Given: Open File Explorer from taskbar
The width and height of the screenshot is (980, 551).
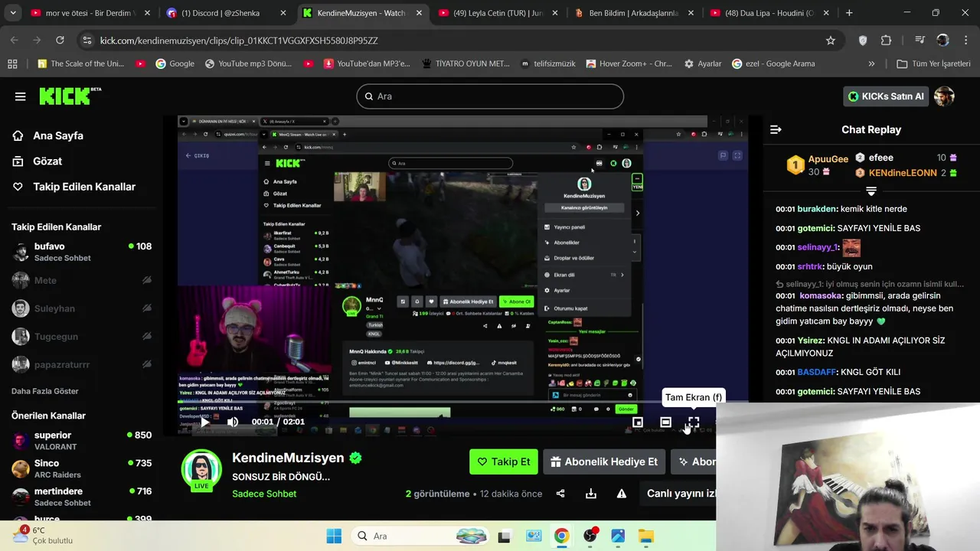Looking at the screenshot, I should tap(646, 536).
